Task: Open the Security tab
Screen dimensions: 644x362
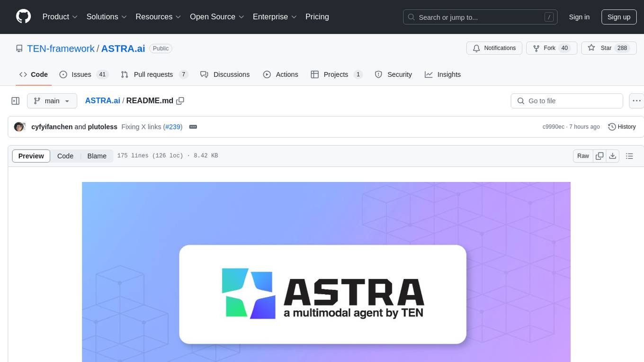Action: click(394, 74)
